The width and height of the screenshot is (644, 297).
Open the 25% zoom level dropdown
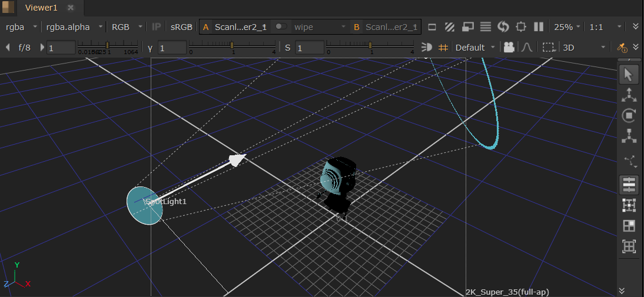click(567, 26)
